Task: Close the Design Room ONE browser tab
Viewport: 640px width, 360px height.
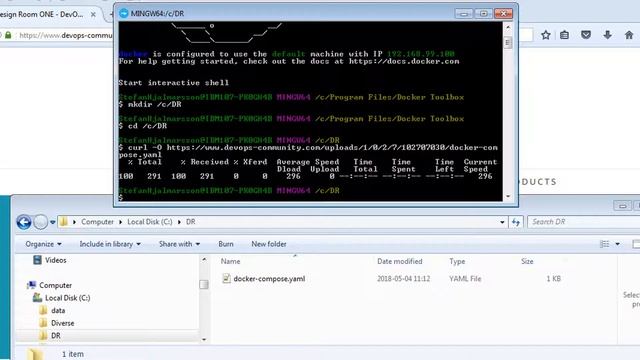Action: click(x=93, y=14)
